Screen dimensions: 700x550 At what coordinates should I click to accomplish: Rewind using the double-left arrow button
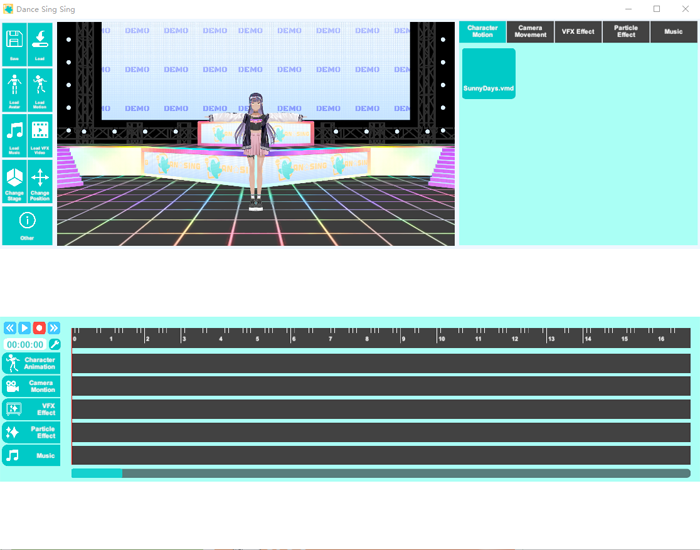point(10,328)
